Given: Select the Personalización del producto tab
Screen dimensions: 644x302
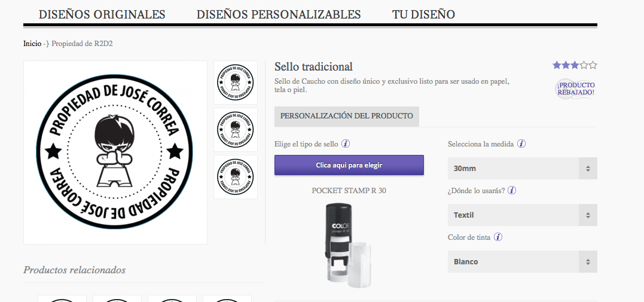Looking at the screenshot, I should click(347, 116).
